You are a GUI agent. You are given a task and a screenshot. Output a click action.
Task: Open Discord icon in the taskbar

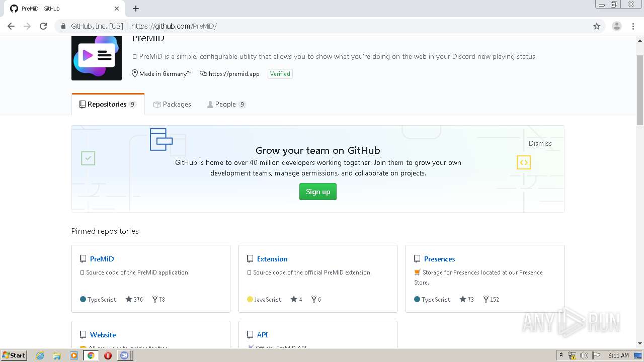point(124,355)
